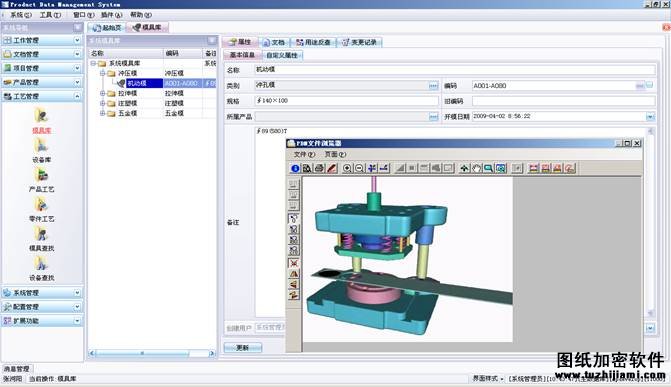
Task: Click the print preview icon in viewer toolbar
Action: click(x=307, y=168)
